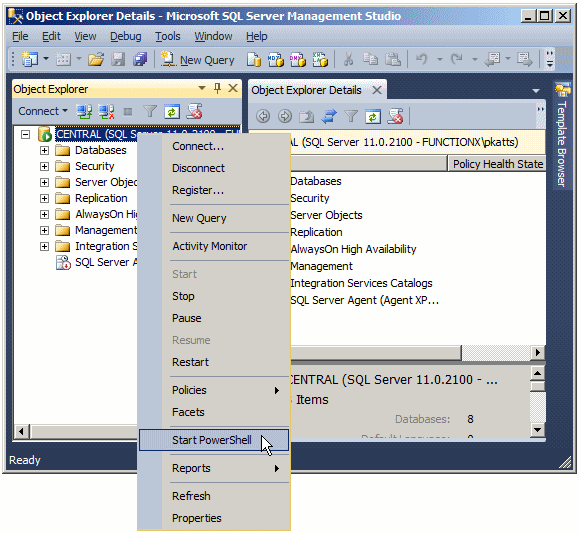579x534 pixels.
Task: Select Start PowerShell from context menu
Action: pyautogui.click(x=214, y=440)
